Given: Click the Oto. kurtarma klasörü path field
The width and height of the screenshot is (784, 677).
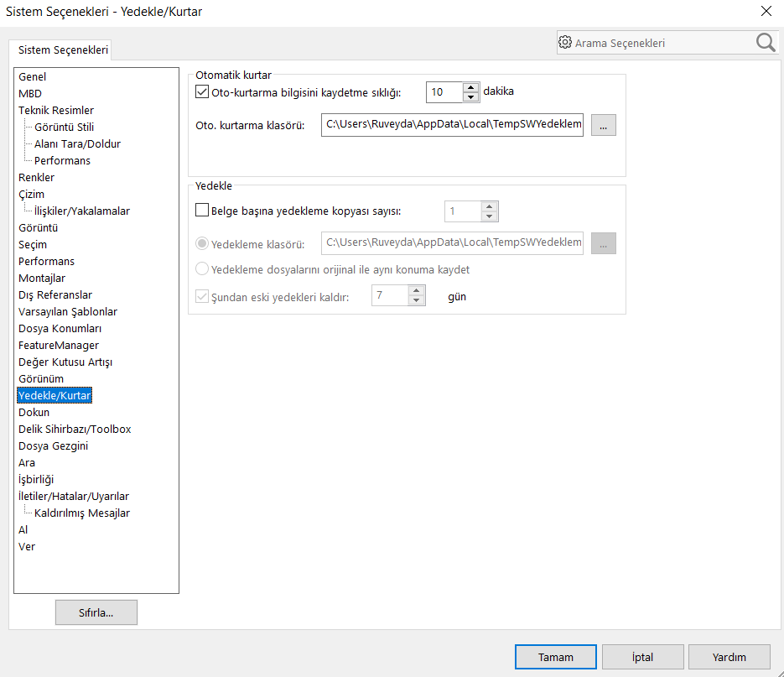Looking at the screenshot, I should [x=452, y=125].
